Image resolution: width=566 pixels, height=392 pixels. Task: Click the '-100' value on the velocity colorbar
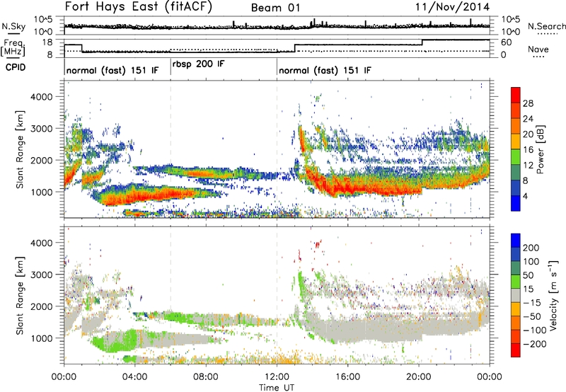pos(535,330)
